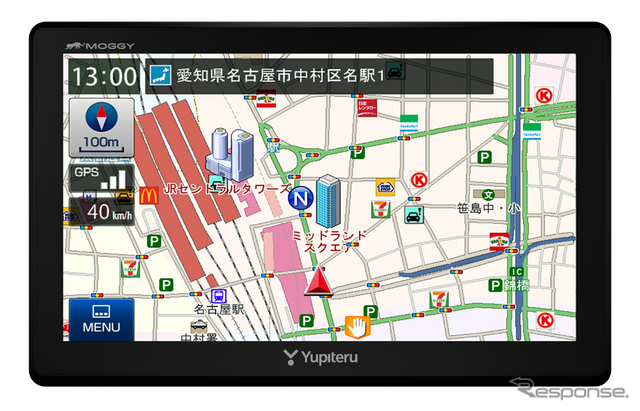Tap the Sunkus store icon just below the address bar
The image size is (640, 411).
point(266,99)
